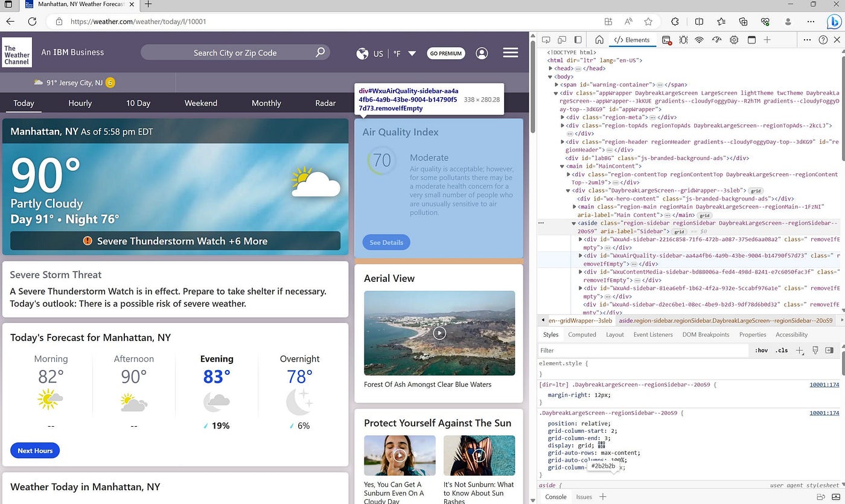Click the Next Hours button
The image size is (845, 504).
click(34, 450)
